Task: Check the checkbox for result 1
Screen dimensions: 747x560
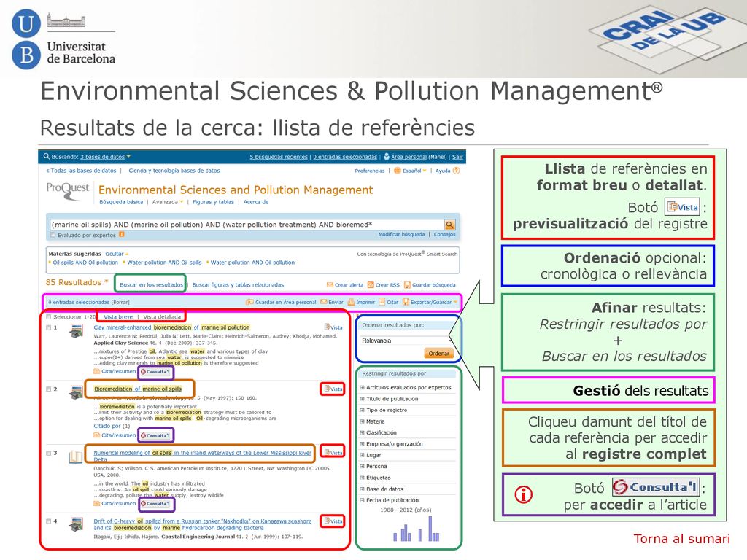Action: pos(49,327)
